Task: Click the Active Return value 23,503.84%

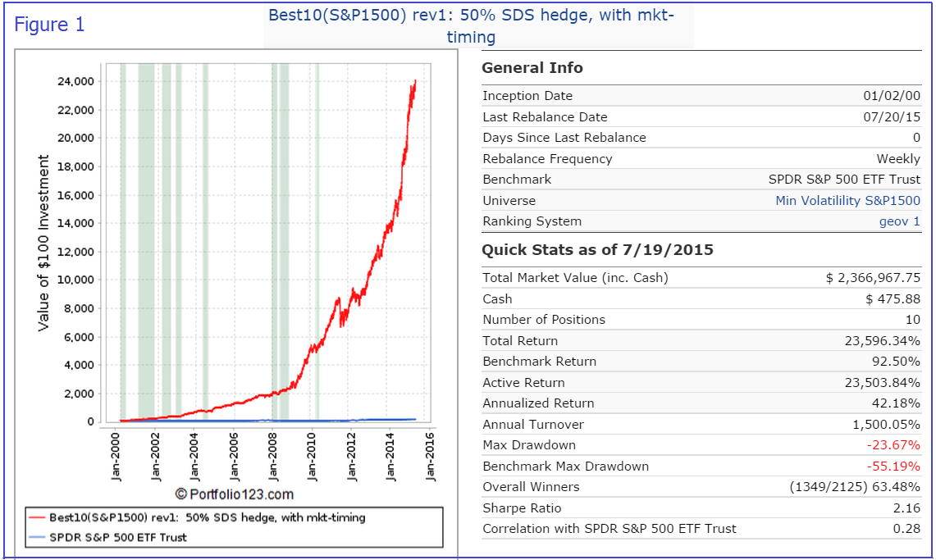Action: (883, 382)
